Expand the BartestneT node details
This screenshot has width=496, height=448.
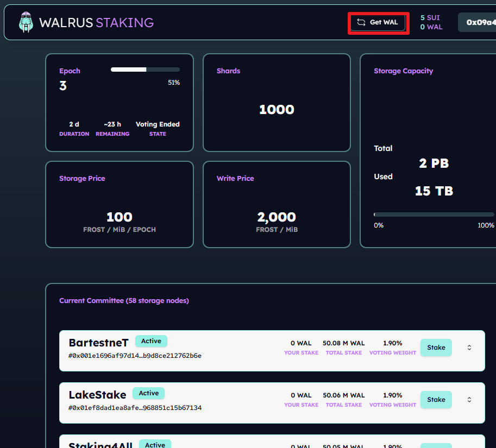coord(469,348)
